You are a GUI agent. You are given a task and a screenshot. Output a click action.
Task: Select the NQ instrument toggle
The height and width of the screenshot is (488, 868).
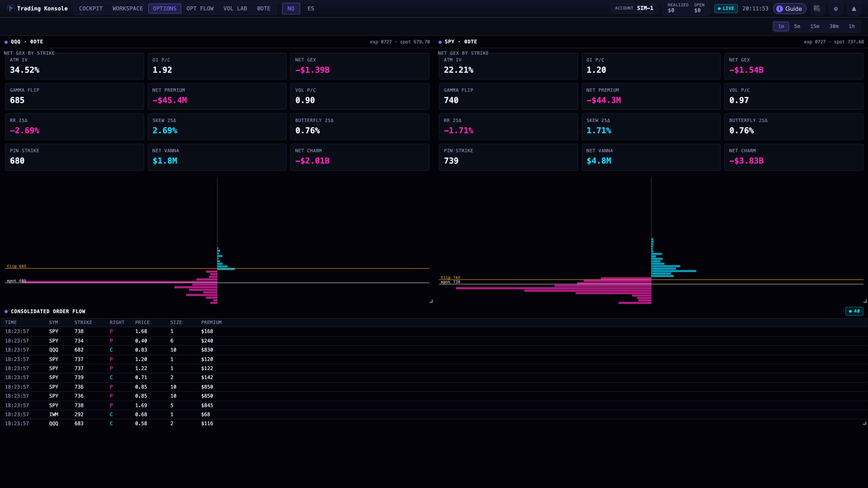[x=291, y=8]
